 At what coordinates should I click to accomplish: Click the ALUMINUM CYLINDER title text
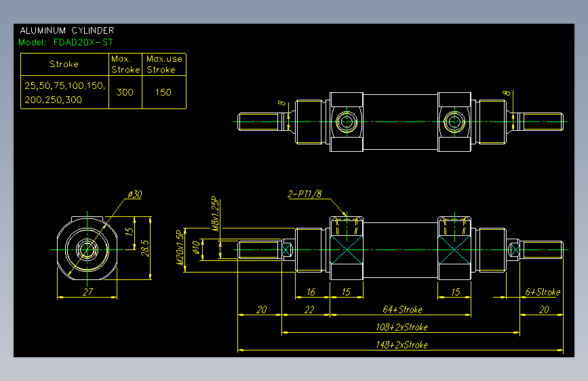(67, 31)
